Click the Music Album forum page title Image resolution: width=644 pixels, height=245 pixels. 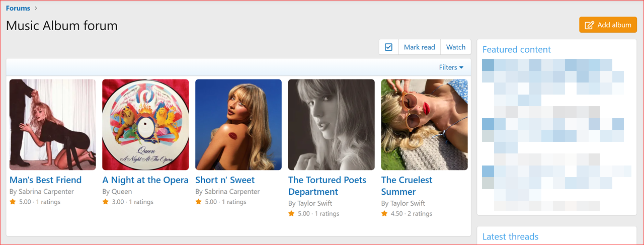point(62,26)
